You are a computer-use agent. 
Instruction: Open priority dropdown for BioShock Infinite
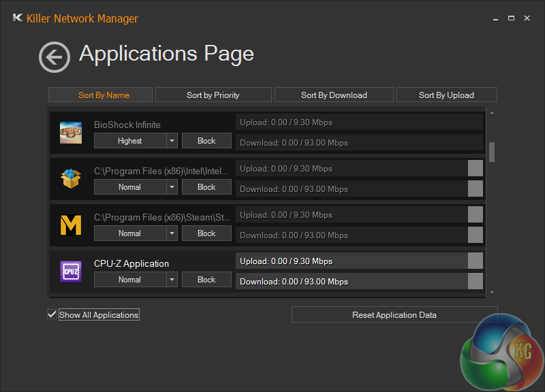[x=172, y=141]
